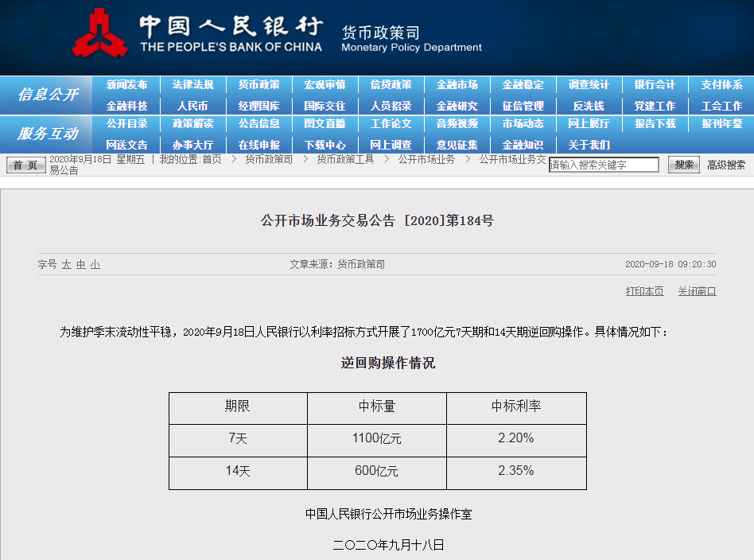Screen dimensions: 754x560
Task: Set font size to medium (中)
Action: pyautogui.click(x=81, y=264)
